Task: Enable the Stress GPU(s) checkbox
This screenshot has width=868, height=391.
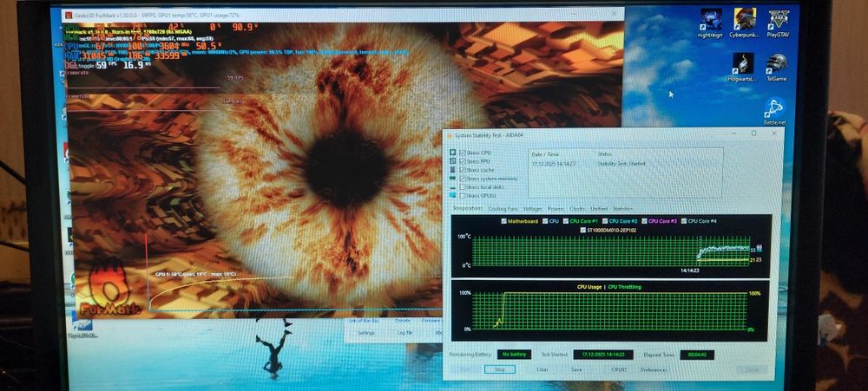Action: click(x=463, y=195)
